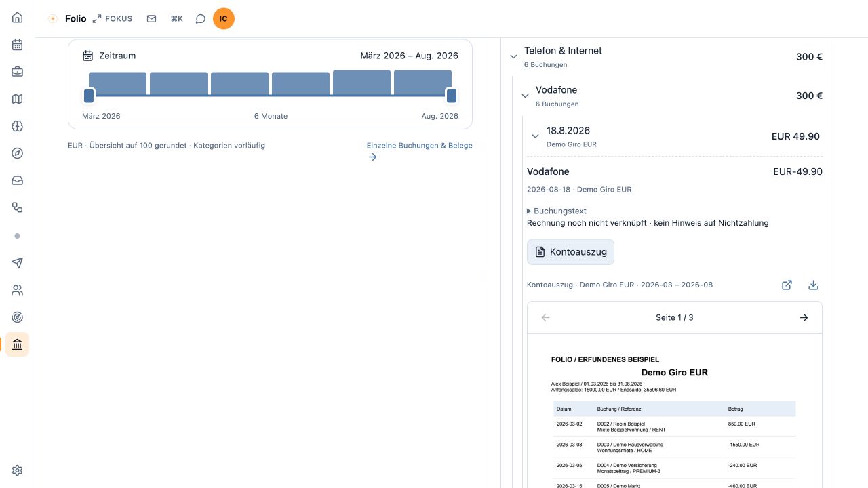The width and height of the screenshot is (868, 488).
Task: Click the inbox tray icon in the sidebar
Action: [x=18, y=180]
